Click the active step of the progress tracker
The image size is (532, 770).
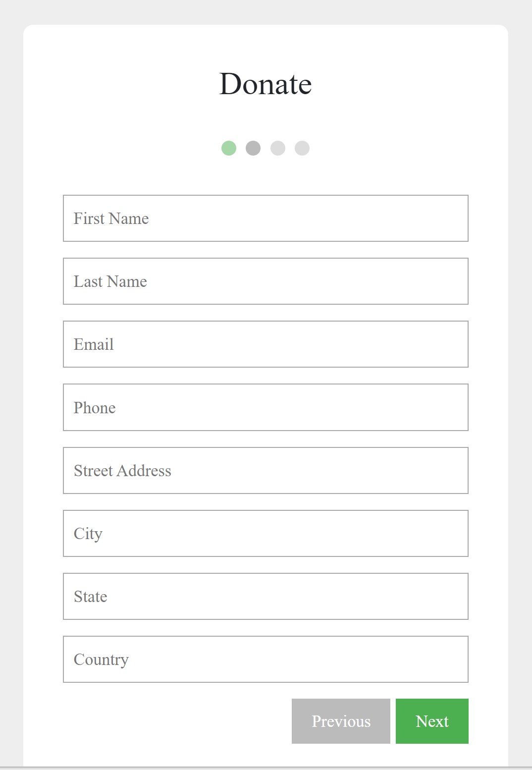pyautogui.click(x=229, y=148)
